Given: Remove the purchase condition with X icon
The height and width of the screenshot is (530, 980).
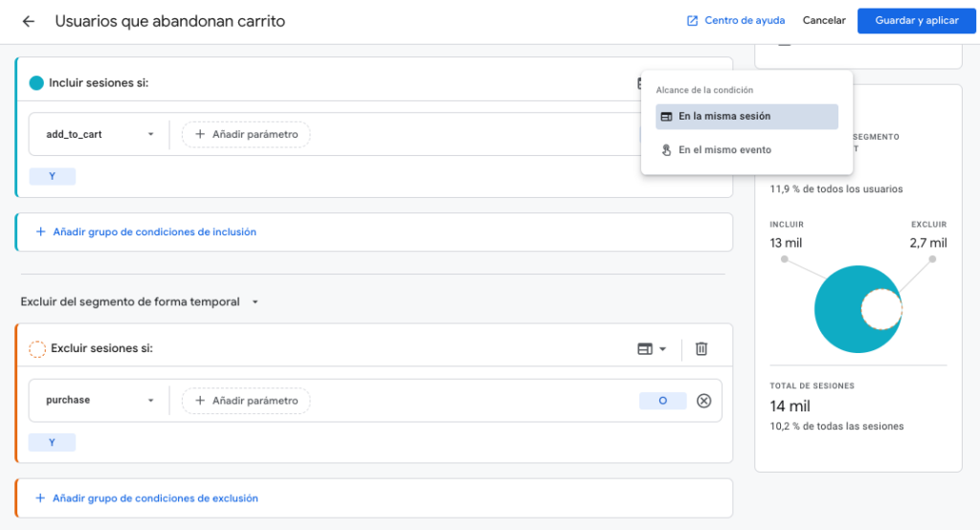Looking at the screenshot, I should [x=703, y=401].
